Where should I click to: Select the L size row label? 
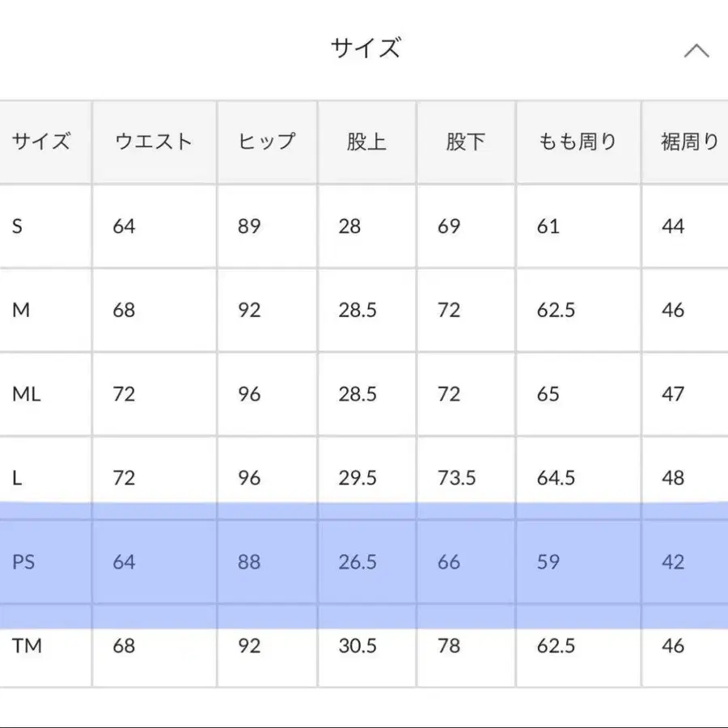(x=21, y=478)
